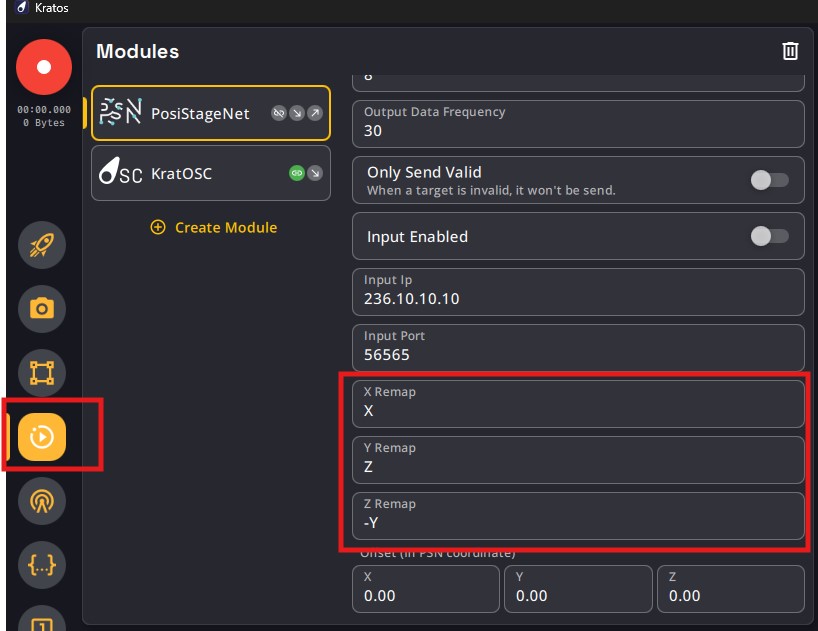Click the PosiStageNet PSN logo icon
The width and height of the screenshot is (818, 631).
click(121, 112)
